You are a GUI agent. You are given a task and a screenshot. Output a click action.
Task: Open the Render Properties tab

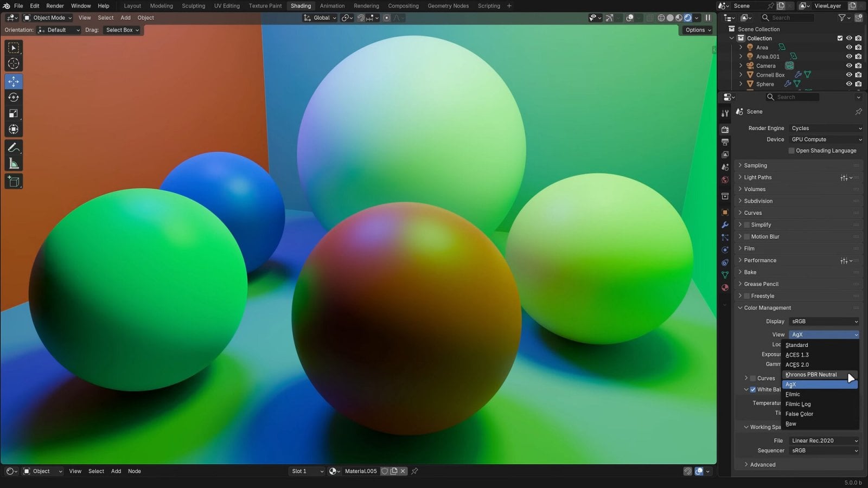(x=725, y=129)
